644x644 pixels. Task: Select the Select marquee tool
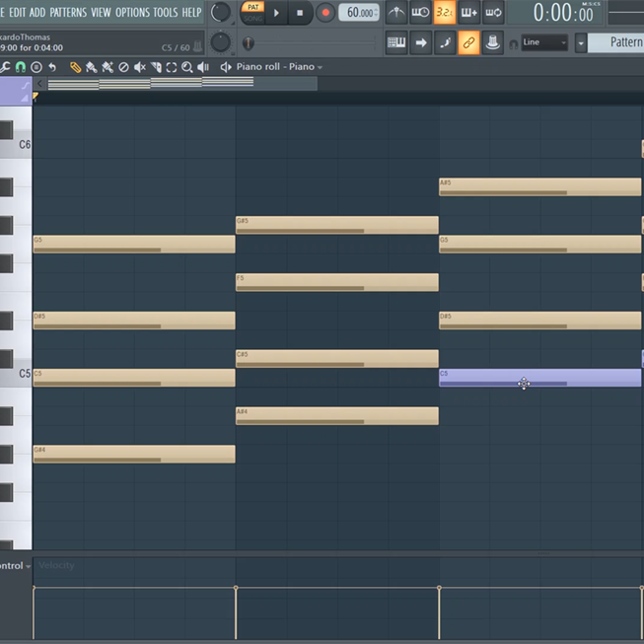pos(172,67)
